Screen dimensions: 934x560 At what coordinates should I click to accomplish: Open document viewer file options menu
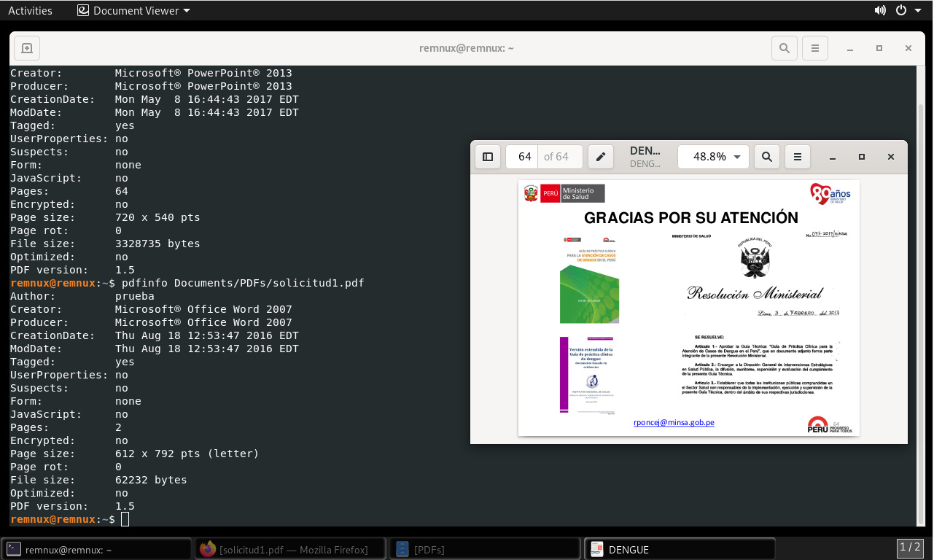point(798,157)
